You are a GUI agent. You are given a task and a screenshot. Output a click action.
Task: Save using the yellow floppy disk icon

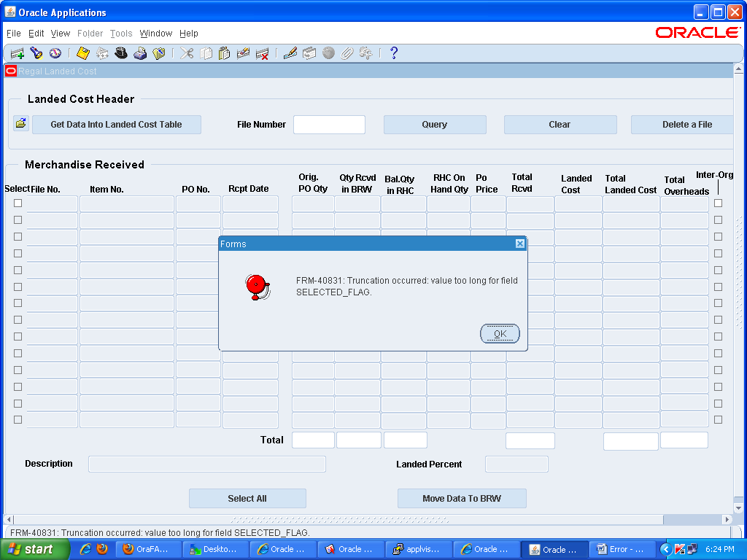click(x=83, y=53)
